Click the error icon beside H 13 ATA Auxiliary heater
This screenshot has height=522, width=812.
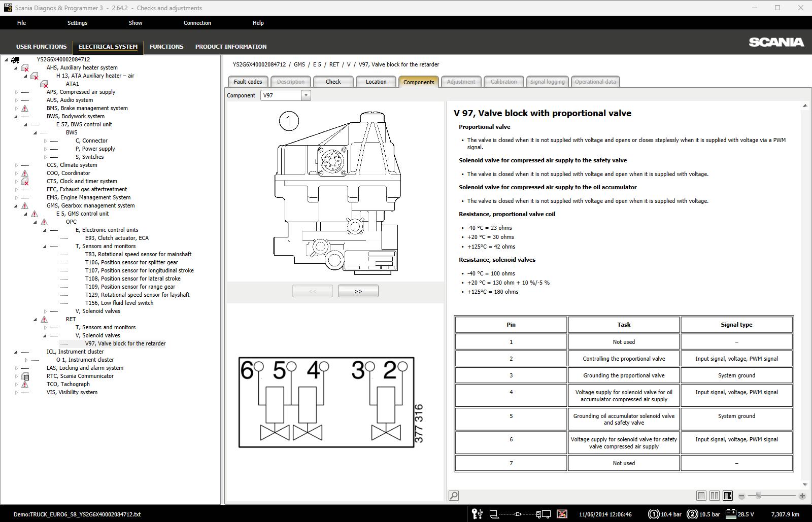point(34,76)
